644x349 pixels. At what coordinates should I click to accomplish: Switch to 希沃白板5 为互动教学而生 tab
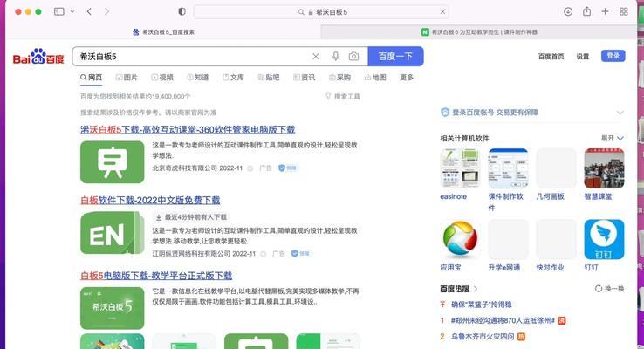[479, 32]
